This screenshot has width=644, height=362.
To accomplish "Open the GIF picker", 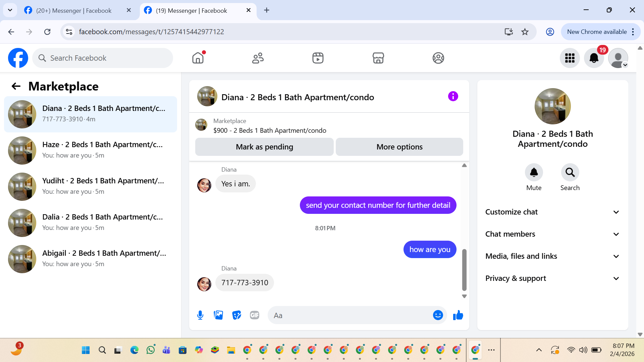I will tap(255, 315).
